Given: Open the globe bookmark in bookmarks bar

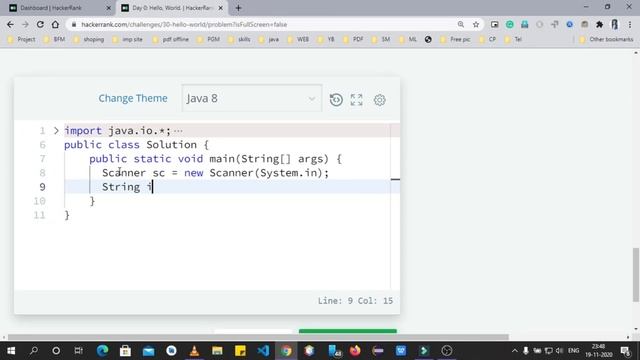Looking at the screenshot, I should (428, 39).
